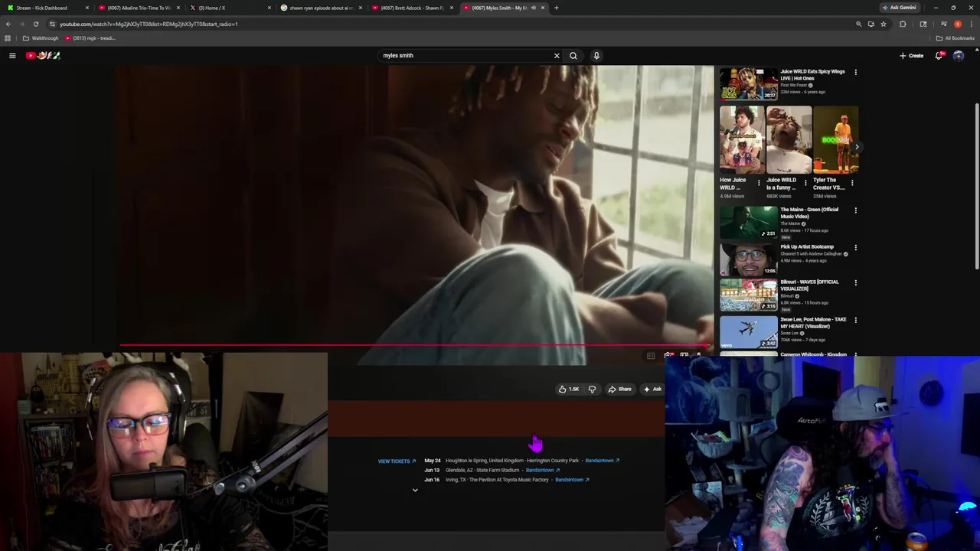View site information icon beside URL
The width and height of the screenshot is (980, 551).
point(52,24)
